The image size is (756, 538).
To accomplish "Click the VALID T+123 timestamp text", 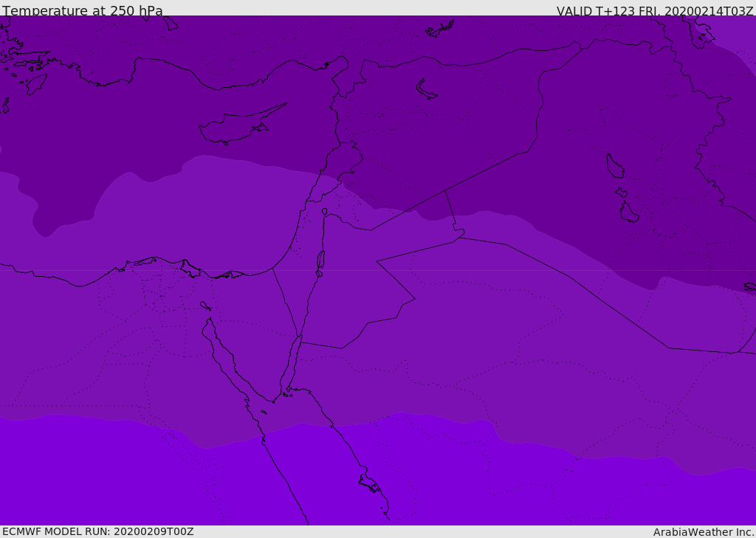I will pos(654,11).
